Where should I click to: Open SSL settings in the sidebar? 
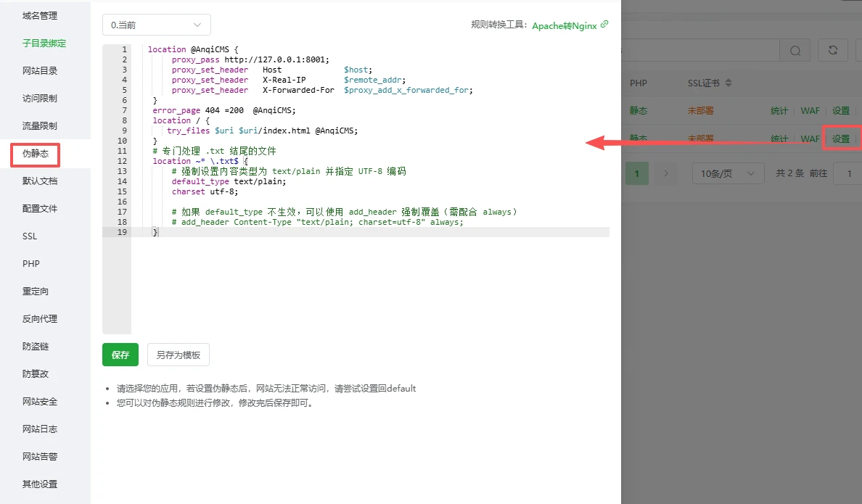[x=30, y=236]
